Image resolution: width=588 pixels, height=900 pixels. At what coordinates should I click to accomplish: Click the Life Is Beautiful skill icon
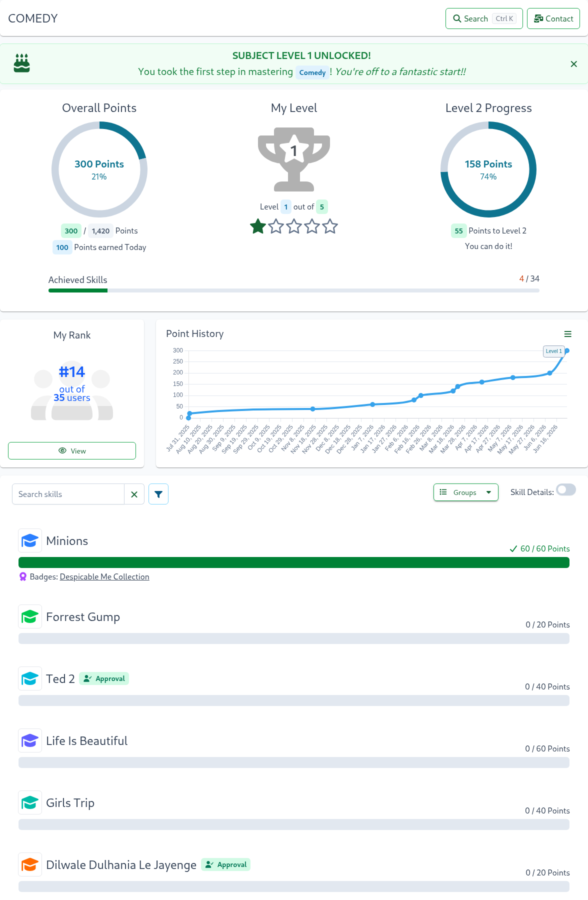click(30, 740)
